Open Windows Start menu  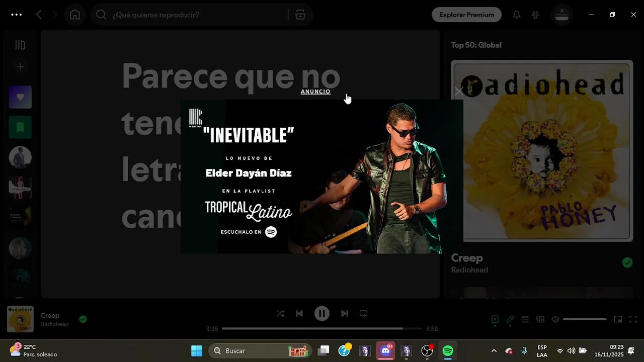(197, 350)
